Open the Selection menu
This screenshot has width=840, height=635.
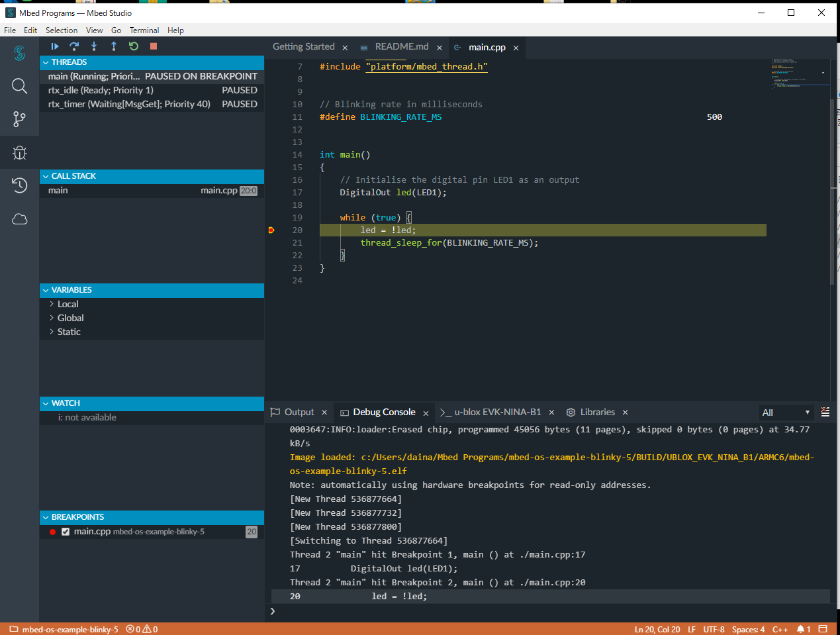tap(62, 30)
